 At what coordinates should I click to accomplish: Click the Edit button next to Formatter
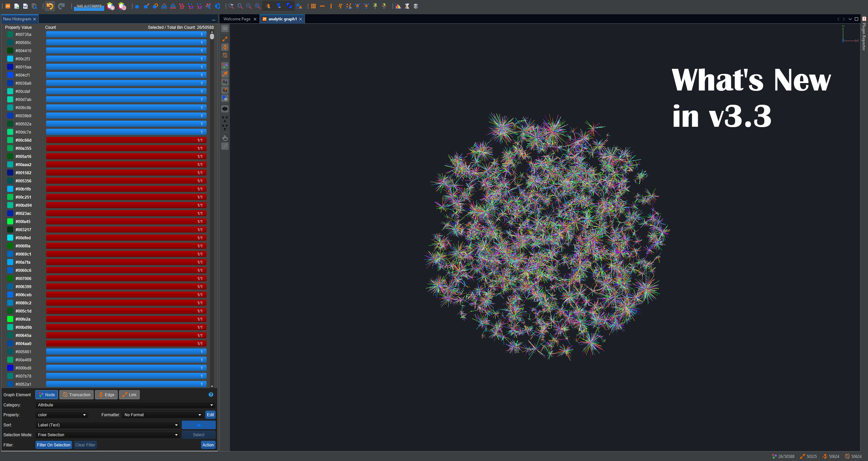coord(210,415)
